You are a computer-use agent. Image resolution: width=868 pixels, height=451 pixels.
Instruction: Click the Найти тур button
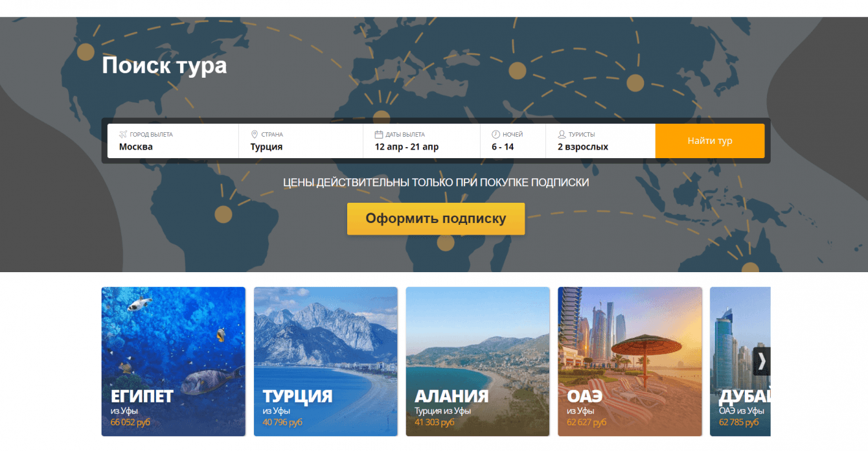[x=710, y=141]
